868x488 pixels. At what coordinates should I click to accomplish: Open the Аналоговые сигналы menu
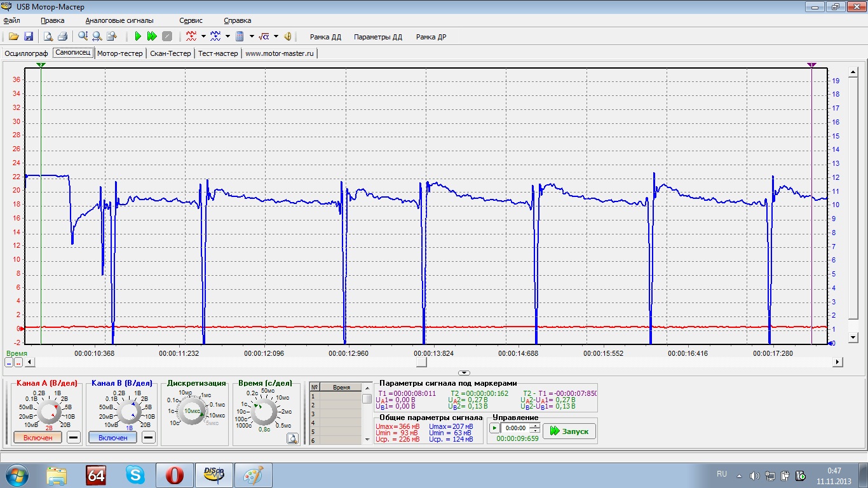119,20
